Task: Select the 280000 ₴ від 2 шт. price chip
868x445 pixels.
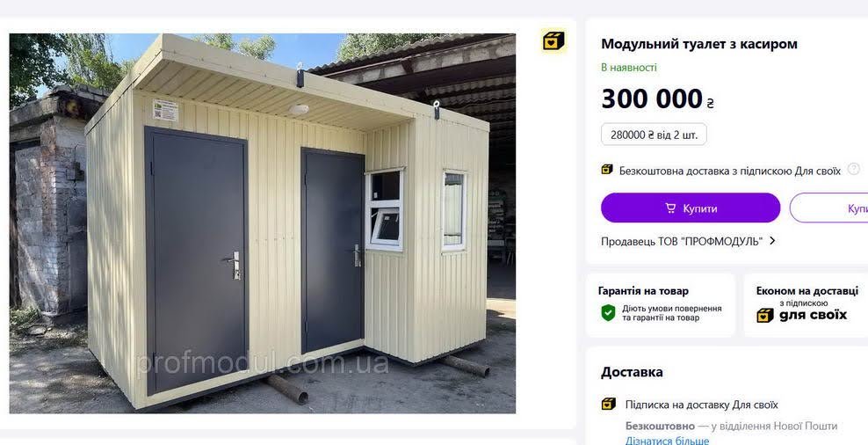Action: (x=654, y=135)
